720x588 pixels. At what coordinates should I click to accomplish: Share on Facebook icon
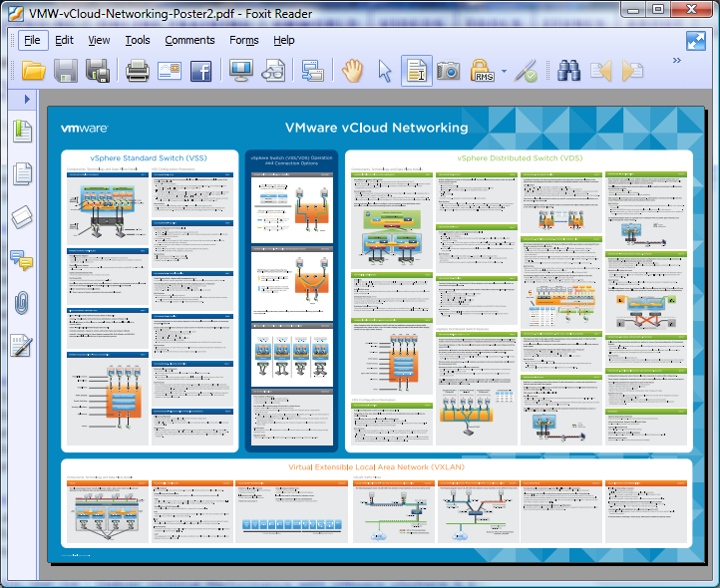point(201,71)
